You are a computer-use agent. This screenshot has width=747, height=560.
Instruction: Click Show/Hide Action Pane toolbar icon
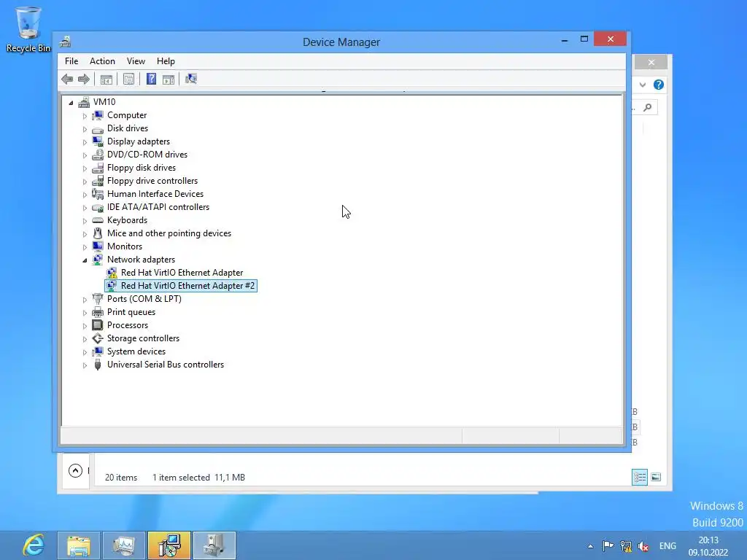[169, 79]
